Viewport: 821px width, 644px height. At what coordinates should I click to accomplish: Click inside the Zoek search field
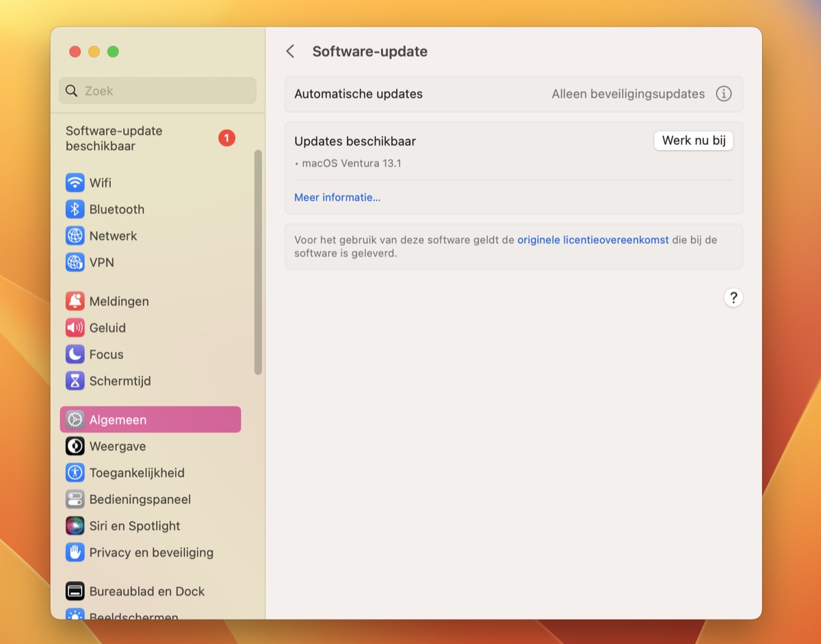coord(157,90)
